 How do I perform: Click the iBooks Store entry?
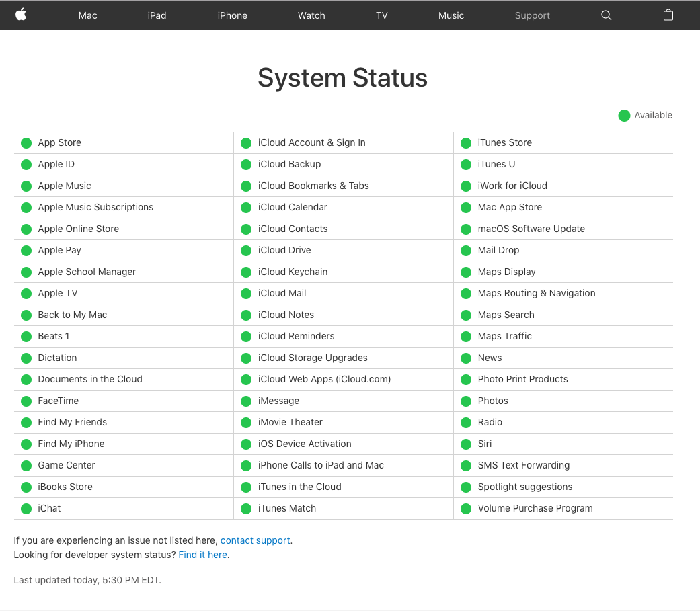click(65, 487)
